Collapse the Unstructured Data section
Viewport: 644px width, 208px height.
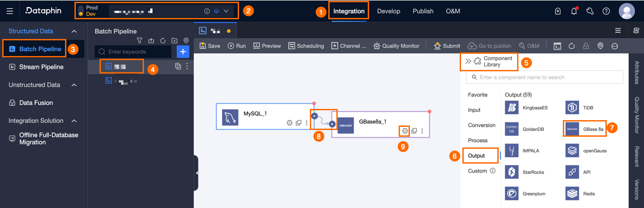click(74, 85)
